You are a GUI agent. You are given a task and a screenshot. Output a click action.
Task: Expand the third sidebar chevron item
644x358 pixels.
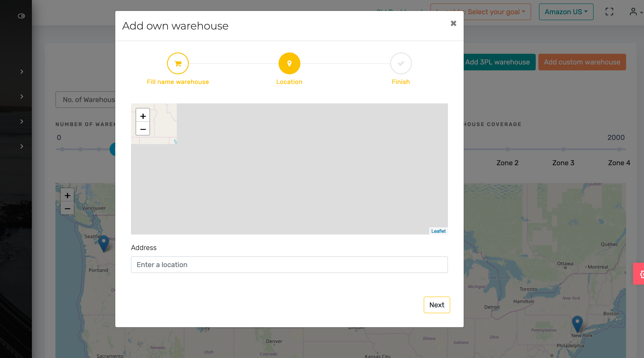point(22,122)
